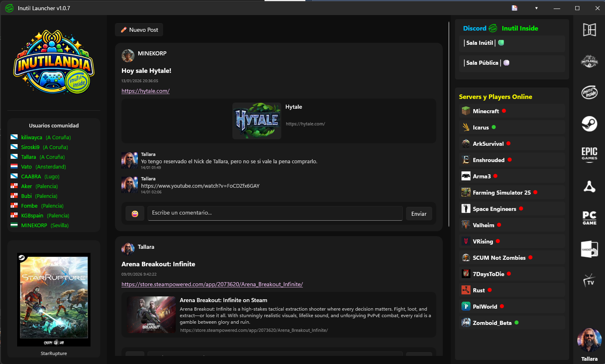Click the Nuevo Post button
Viewport: 605px width, 364px height.
(139, 30)
